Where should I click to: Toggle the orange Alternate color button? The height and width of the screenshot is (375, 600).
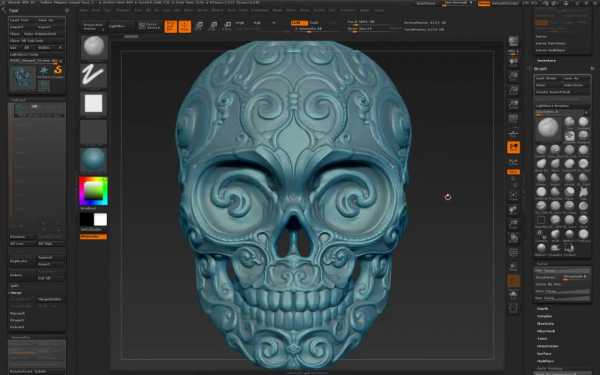(93, 237)
